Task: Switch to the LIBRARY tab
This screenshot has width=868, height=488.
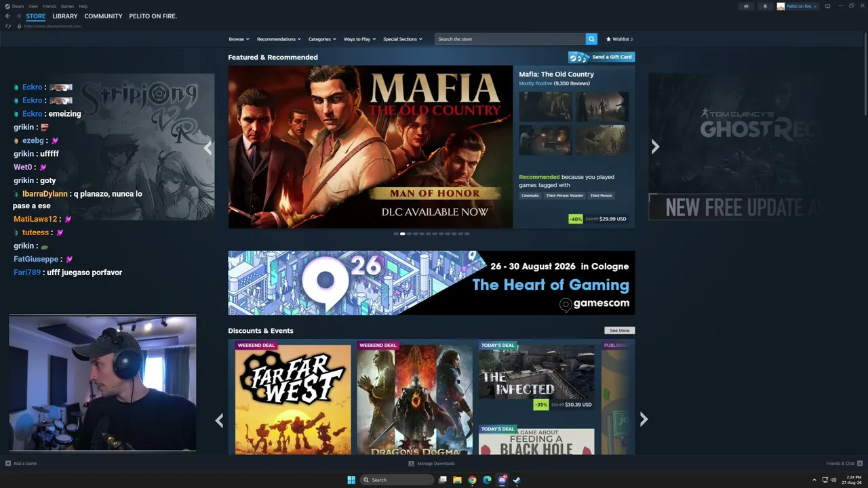Action: pos(65,16)
